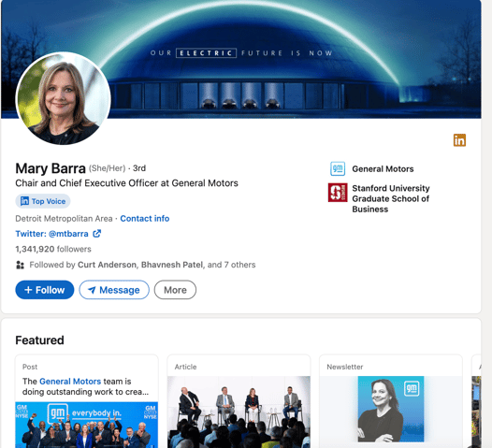Click the LinkedIn icon in Top Voice badge
Screen dimensions: 492x448
coord(24,201)
